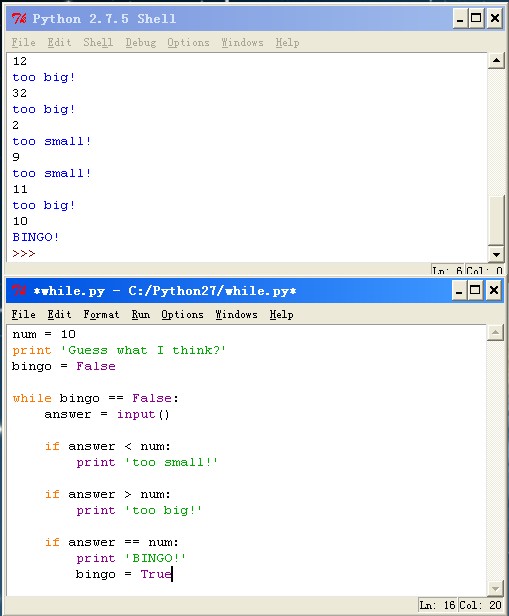Click the editor scrollbar down arrow
Image resolution: width=509 pixels, height=616 pixels.
point(495,588)
